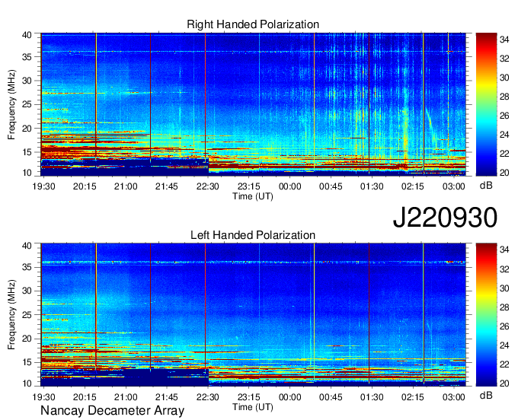Click the 21:00 time tick on left-handed plot
This screenshot has height=420, width=518.
click(126, 397)
